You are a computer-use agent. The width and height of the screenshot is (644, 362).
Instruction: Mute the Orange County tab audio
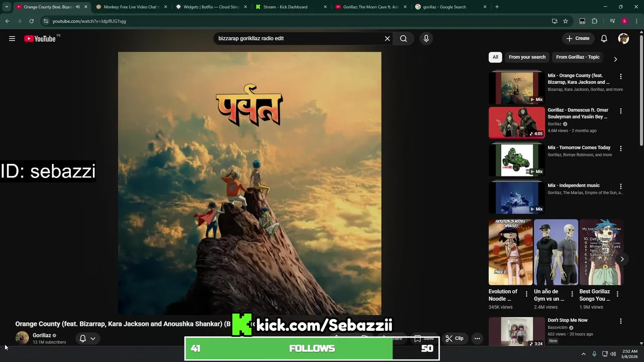tap(77, 7)
